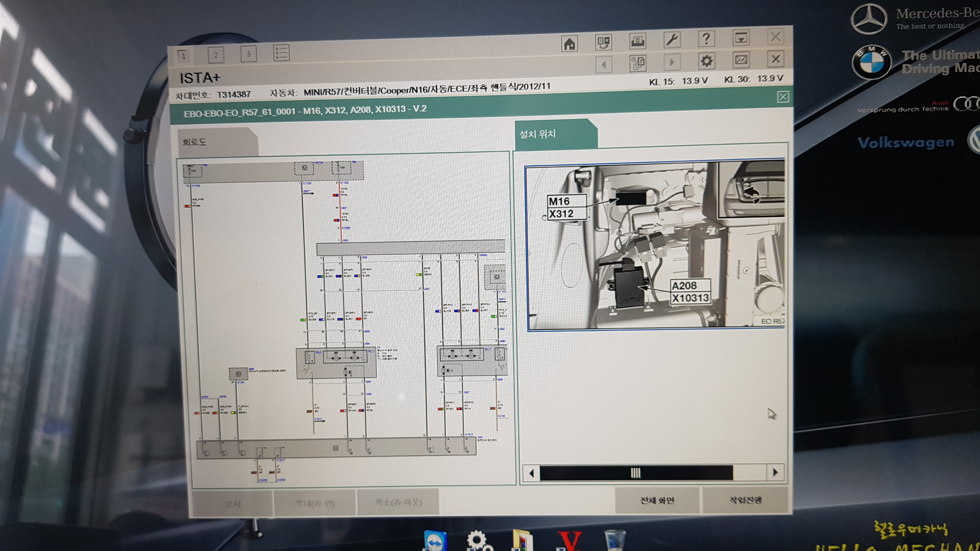Click the envelope feedback icon
Screen dimensions: 980x551
pos(741,60)
